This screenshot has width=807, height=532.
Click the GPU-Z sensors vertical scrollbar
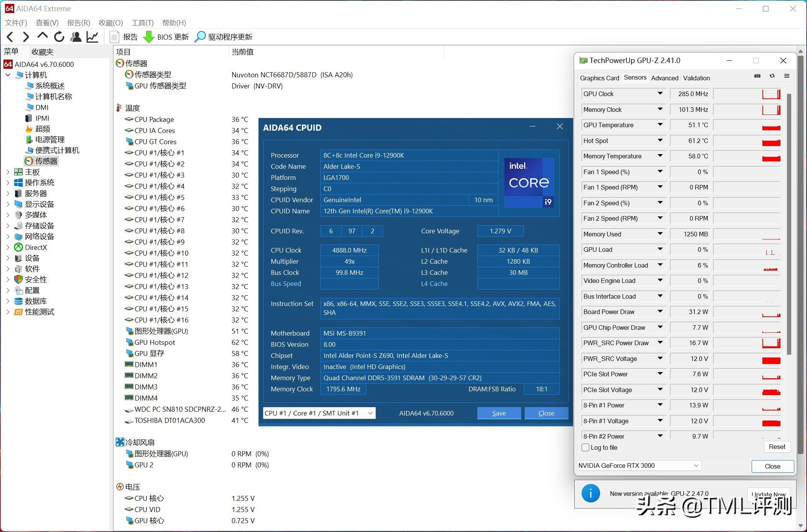coord(789,223)
